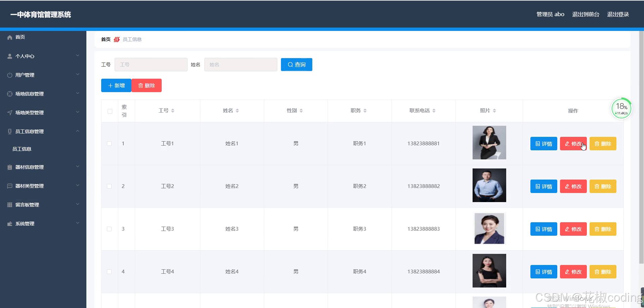The image size is (644, 308).
Task: Expand the 器材信息管理 menu chevron
Action: coord(78,166)
